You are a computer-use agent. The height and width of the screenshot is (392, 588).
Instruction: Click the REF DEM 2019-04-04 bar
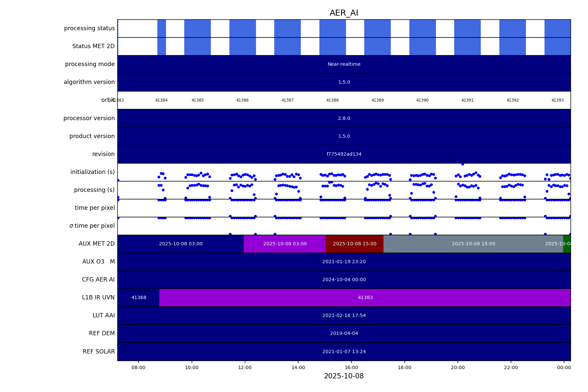(344, 334)
